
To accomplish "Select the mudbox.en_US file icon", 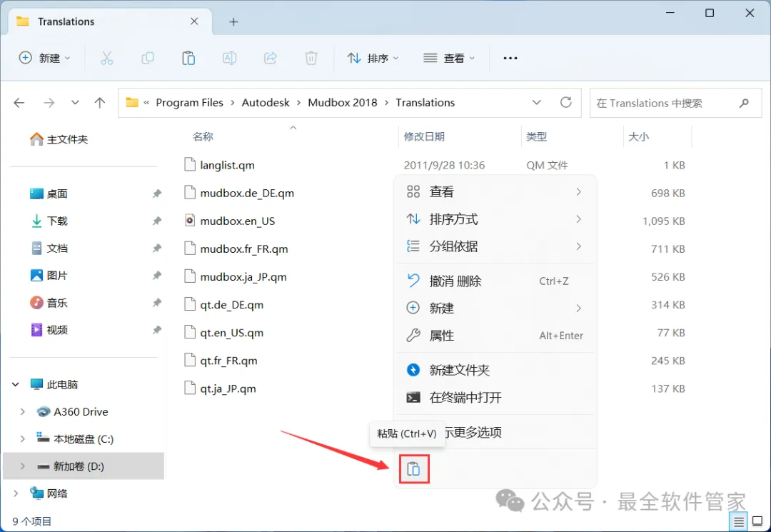I will (190, 220).
